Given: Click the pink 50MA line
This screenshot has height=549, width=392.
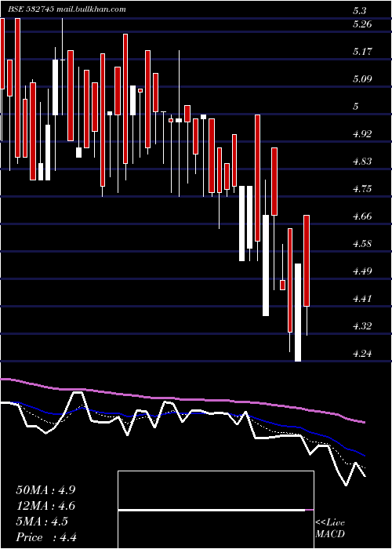Looking at the screenshot, I should [182, 399].
